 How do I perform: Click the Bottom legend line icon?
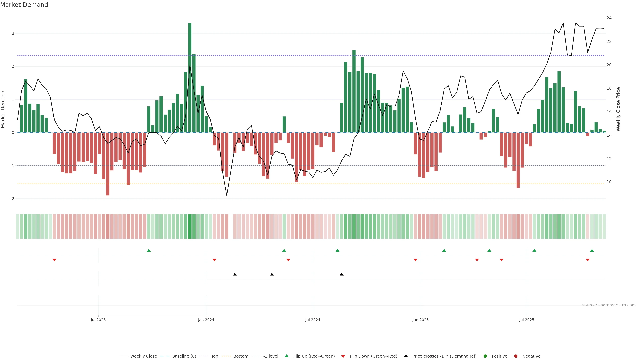[x=227, y=356]
